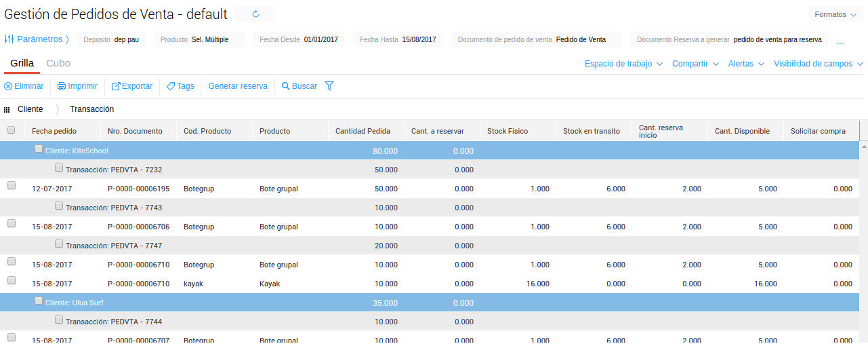The image size is (868, 344).
Task: Click the grouping grid icon beside Cliente
Action: (x=7, y=109)
